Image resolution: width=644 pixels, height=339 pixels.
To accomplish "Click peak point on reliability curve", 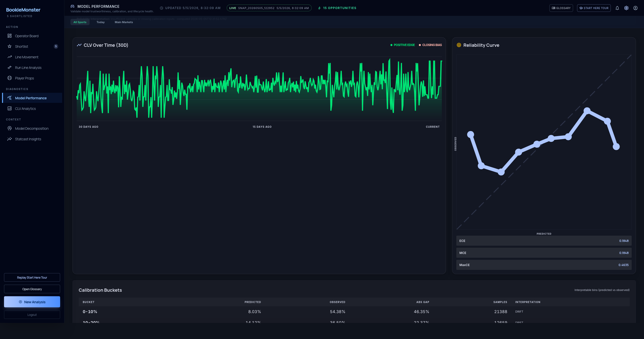I will 587,111.
